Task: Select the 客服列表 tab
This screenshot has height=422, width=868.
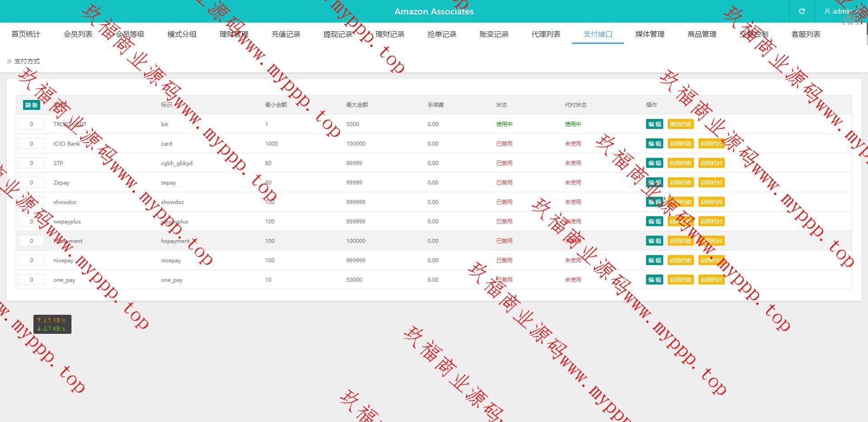Action: click(806, 34)
